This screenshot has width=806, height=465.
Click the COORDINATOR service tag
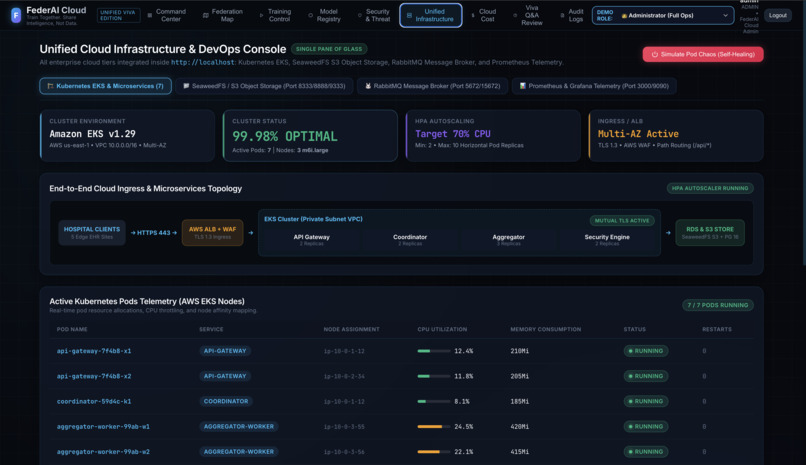(226, 401)
